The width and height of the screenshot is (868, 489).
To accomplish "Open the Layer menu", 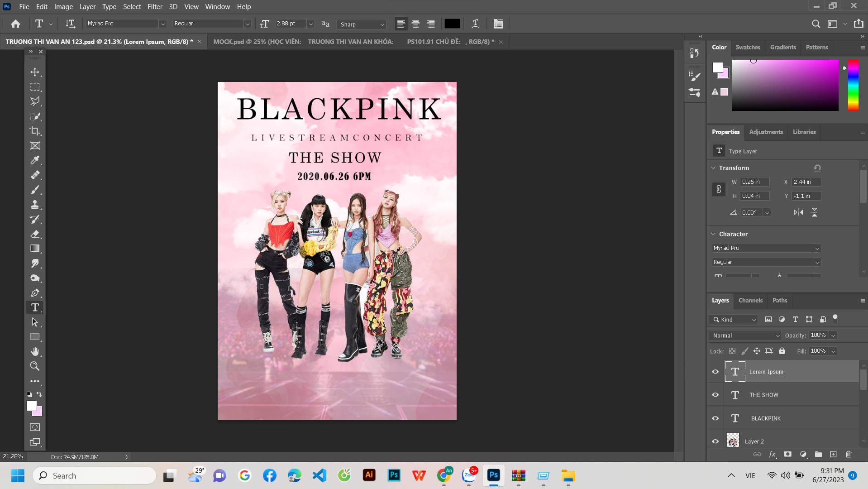I will point(87,6).
